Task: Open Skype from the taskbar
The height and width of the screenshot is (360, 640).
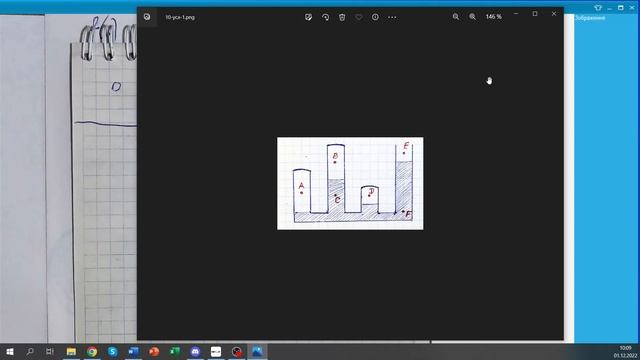Action: click(x=113, y=351)
